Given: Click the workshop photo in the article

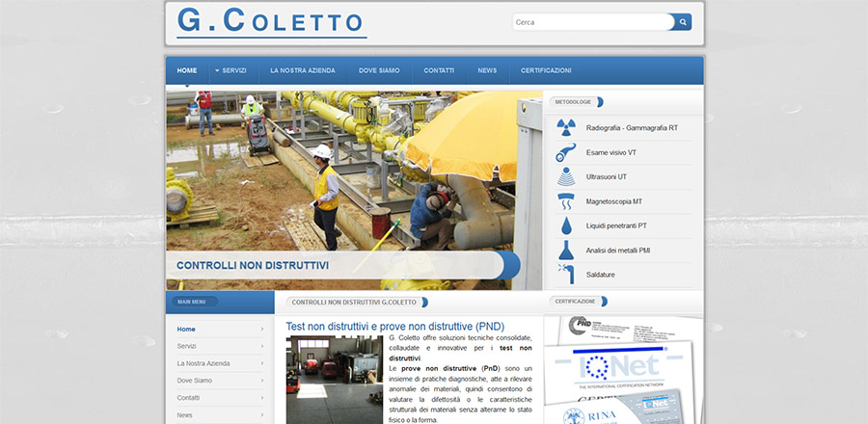Looking at the screenshot, I should (x=334, y=379).
